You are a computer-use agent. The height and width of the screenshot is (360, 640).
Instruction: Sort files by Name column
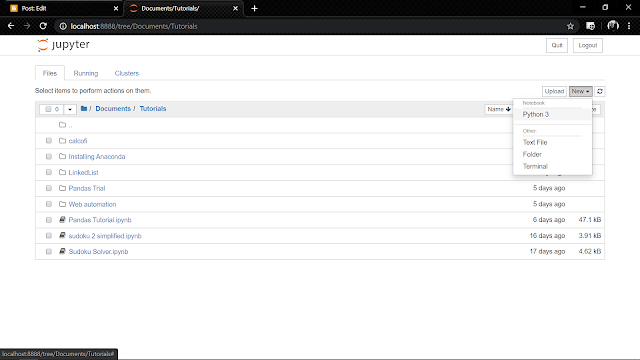click(x=499, y=109)
